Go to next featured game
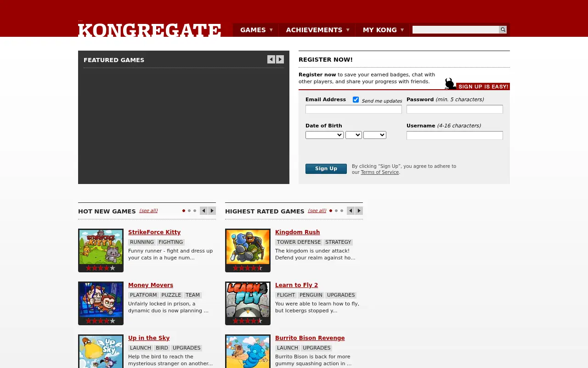588x368 pixels. (x=280, y=59)
